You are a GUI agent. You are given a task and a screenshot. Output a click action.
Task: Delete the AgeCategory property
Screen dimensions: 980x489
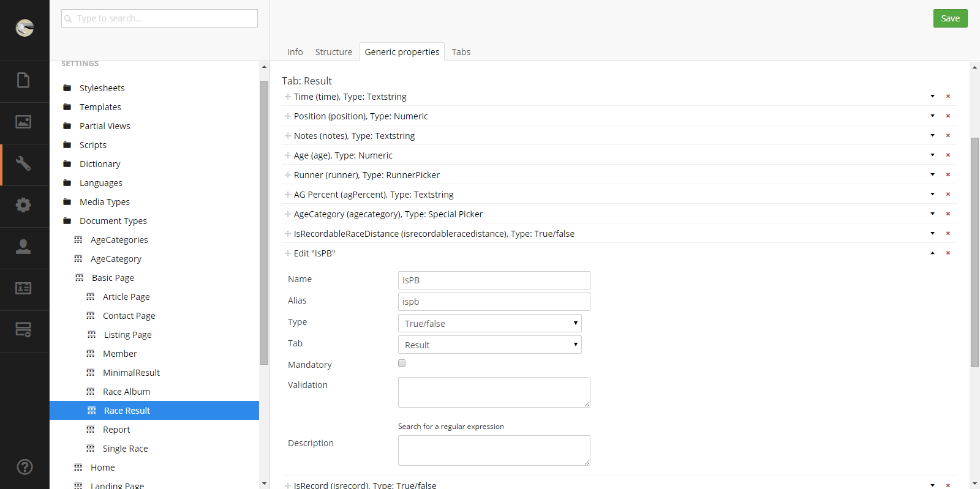point(948,214)
